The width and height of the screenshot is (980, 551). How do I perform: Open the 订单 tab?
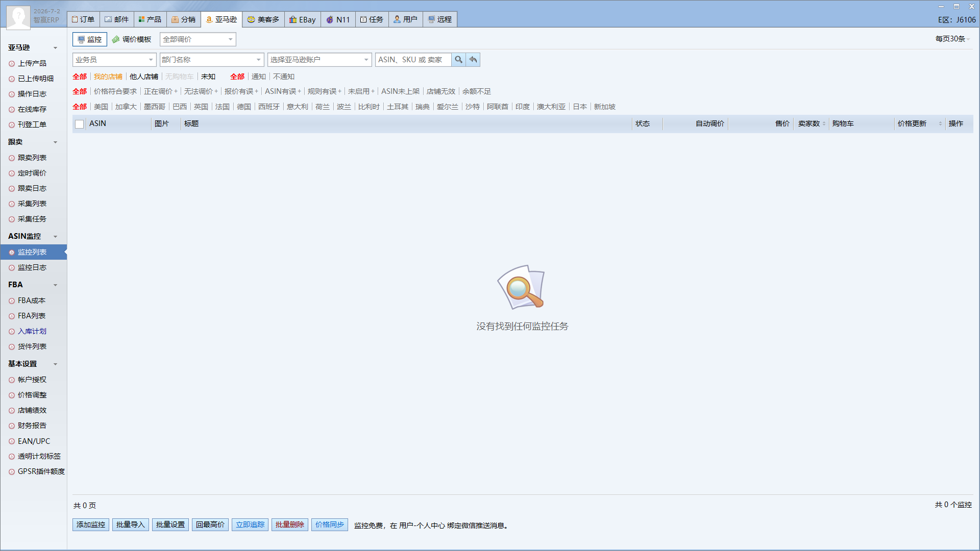[x=83, y=19]
